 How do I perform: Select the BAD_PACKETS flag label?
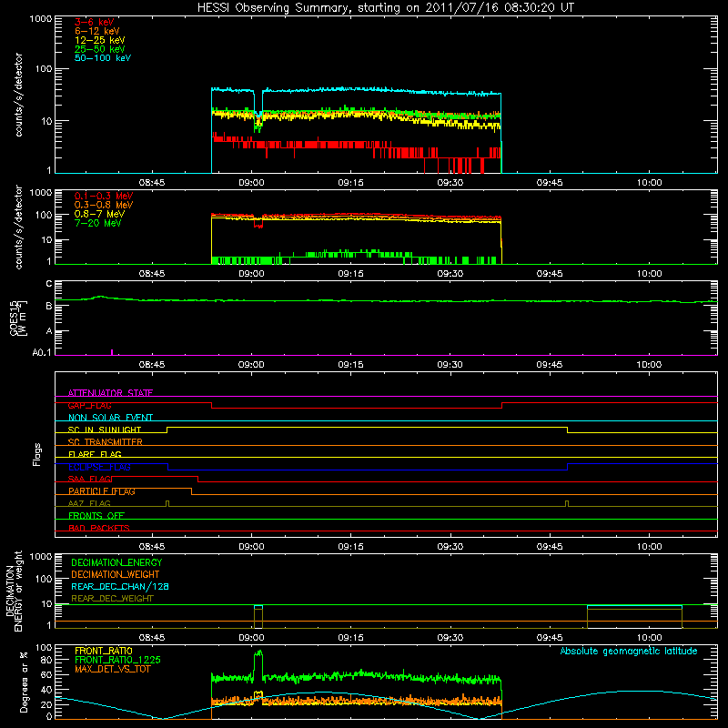(x=99, y=528)
